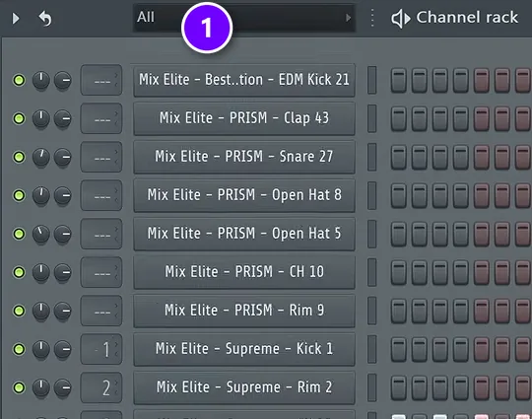Image resolution: width=532 pixels, height=419 pixels.
Task: Click the volume knob for PRISM Clap 43
Action: (63, 119)
